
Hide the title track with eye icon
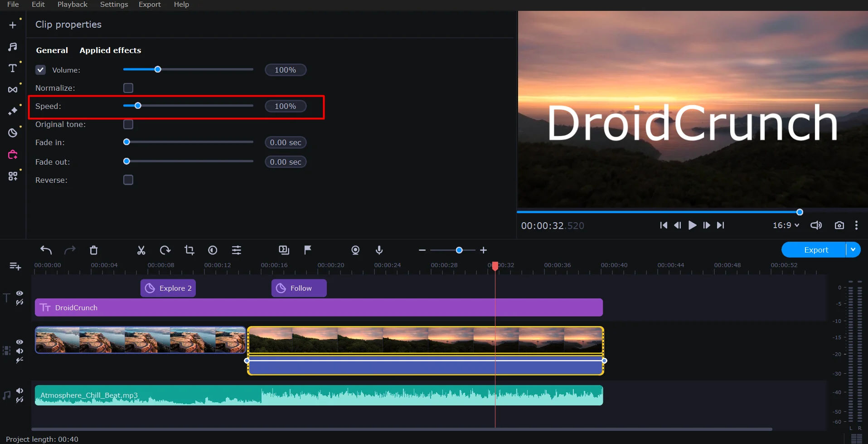pos(19,293)
